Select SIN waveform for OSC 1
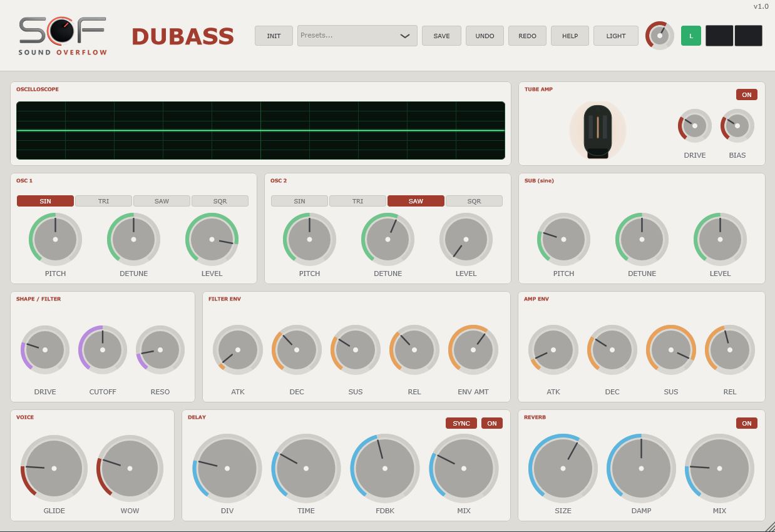 click(45, 201)
